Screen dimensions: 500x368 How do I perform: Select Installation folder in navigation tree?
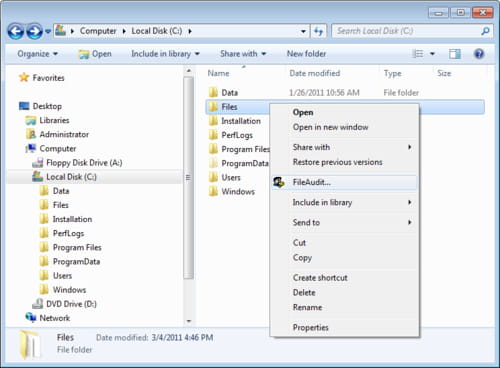click(x=65, y=219)
